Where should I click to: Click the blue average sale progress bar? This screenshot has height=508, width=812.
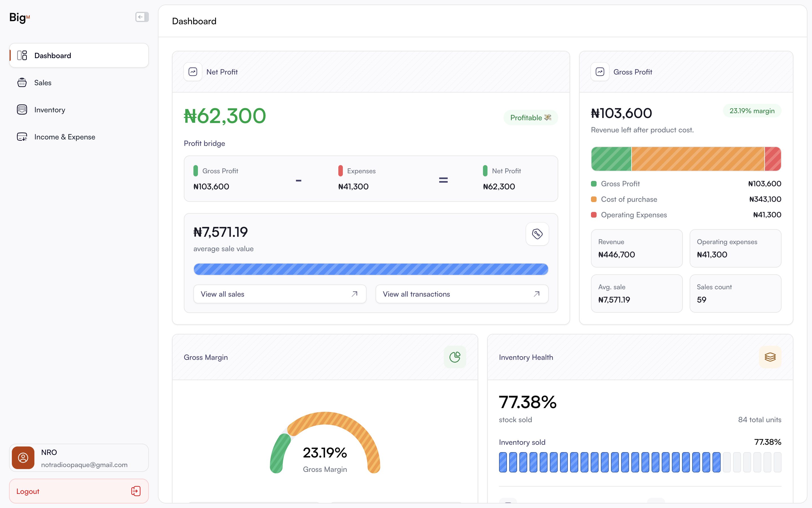tap(371, 269)
